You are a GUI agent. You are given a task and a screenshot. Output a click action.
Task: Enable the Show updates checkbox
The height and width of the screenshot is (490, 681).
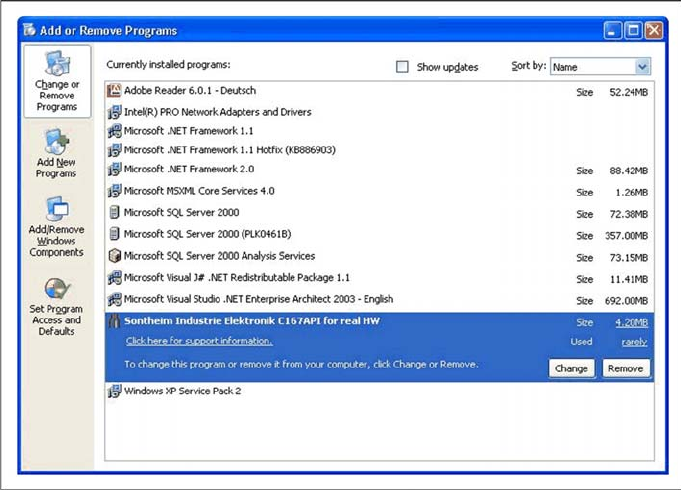(x=402, y=67)
